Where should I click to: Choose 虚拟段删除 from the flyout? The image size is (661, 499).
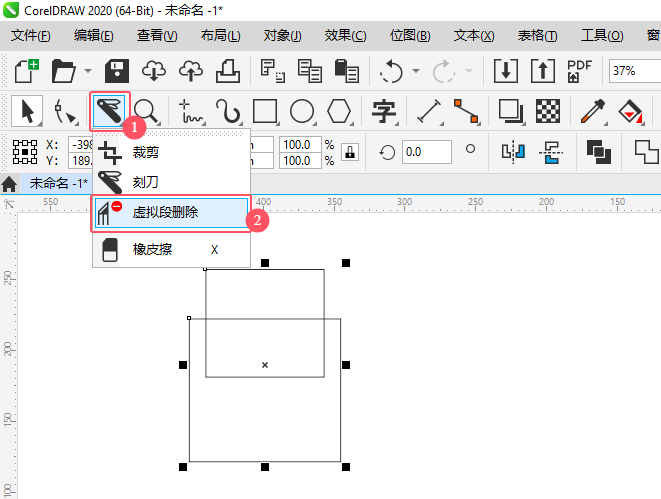(x=172, y=212)
